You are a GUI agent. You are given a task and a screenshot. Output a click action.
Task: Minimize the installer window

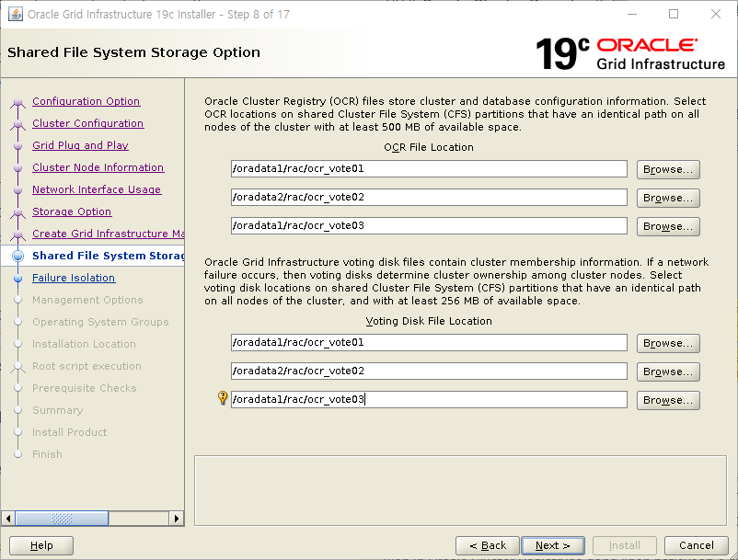tap(632, 14)
